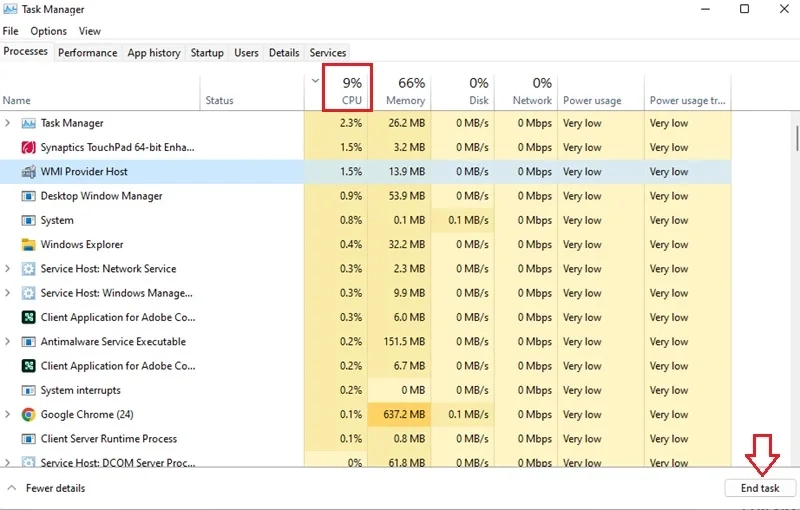Image resolution: width=800 pixels, height=510 pixels.
Task: Switch to the Performance tab
Action: [87, 53]
